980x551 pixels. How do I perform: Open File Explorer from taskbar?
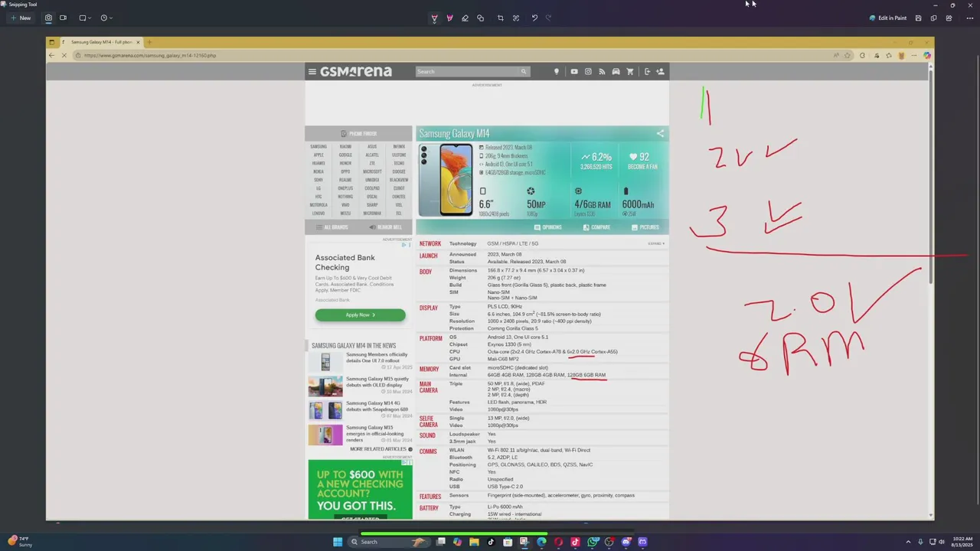click(x=474, y=542)
